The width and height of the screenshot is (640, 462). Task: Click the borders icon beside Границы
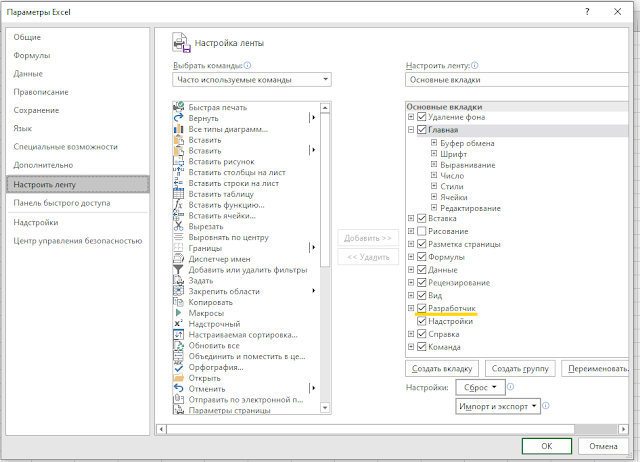click(178, 248)
